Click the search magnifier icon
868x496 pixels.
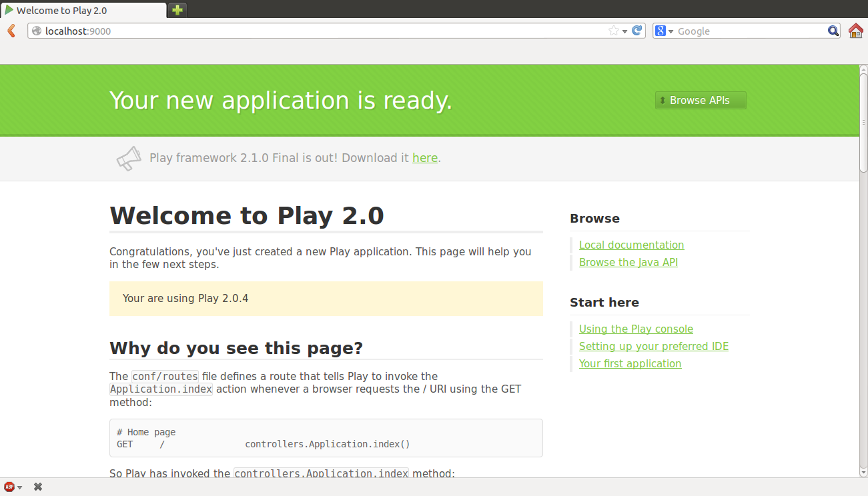(833, 31)
